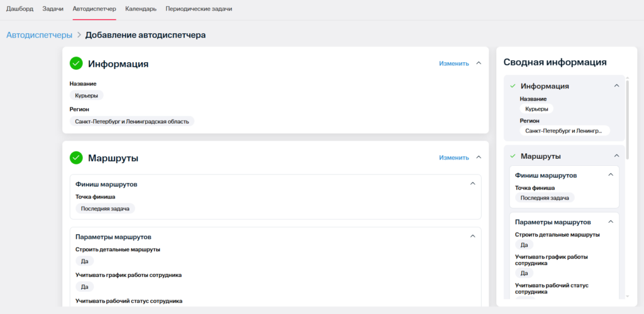Collapse Параметры маршрутов subsection in main panel
The height and width of the screenshot is (314, 644).
473,236
